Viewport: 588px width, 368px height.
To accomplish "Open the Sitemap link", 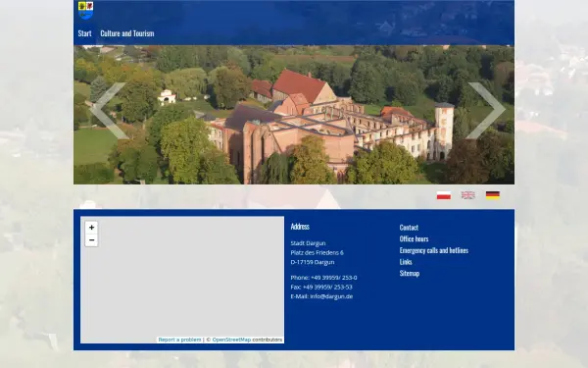I will point(410,274).
